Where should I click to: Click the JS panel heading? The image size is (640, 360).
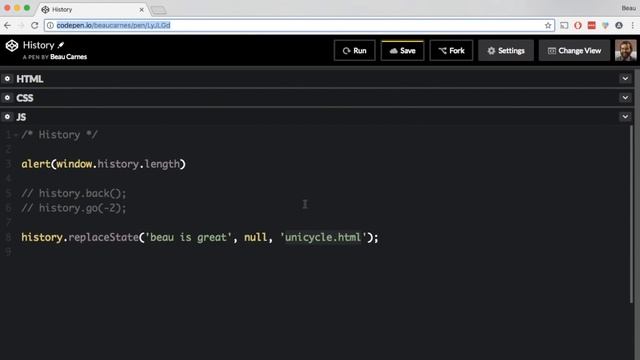(x=21, y=117)
